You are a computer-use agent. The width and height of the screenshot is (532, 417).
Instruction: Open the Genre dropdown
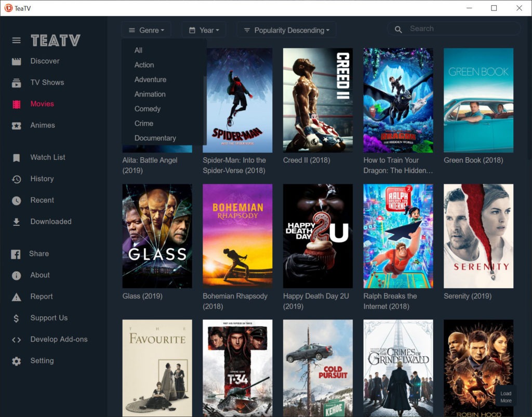coord(146,30)
